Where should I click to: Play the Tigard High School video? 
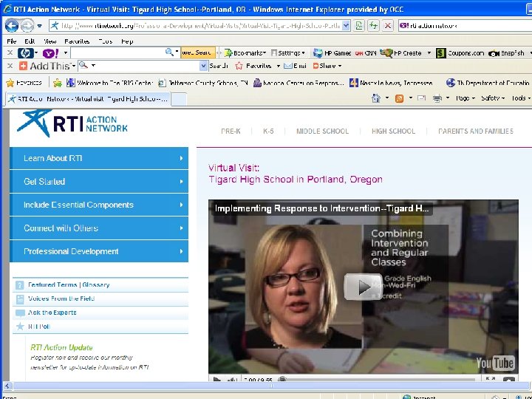[363, 287]
